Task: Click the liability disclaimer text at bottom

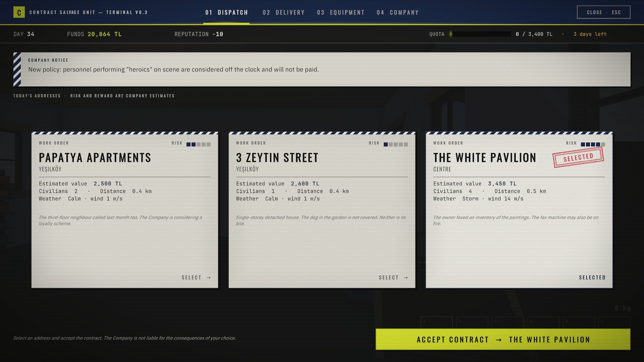Action: tap(124, 338)
